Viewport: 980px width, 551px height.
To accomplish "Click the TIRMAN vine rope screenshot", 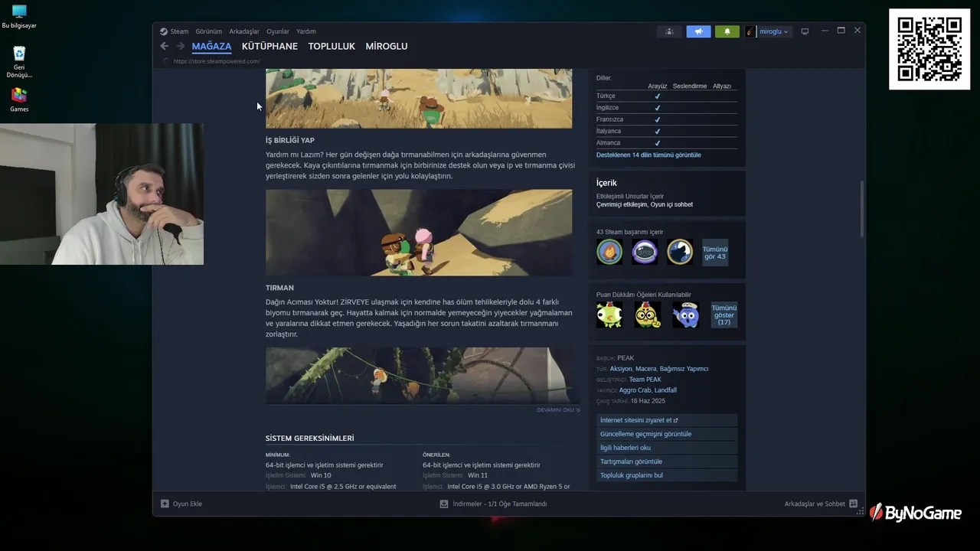I will coord(419,375).
